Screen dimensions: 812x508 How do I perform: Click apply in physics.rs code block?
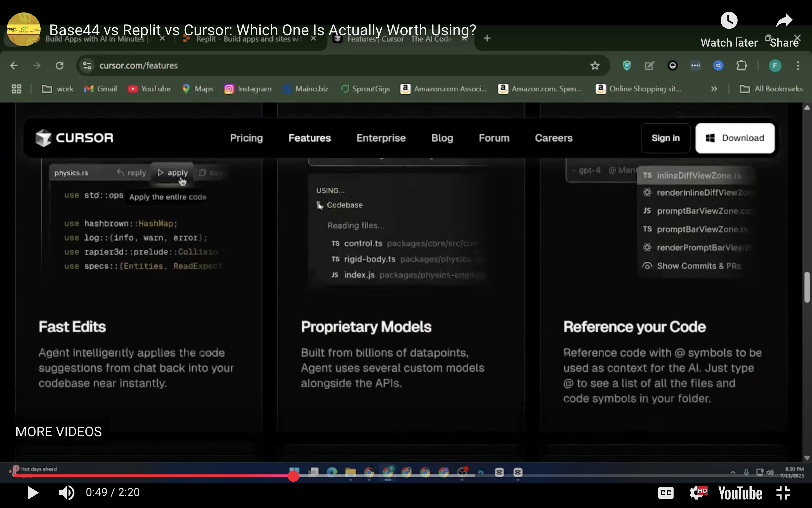pos(173,173)
